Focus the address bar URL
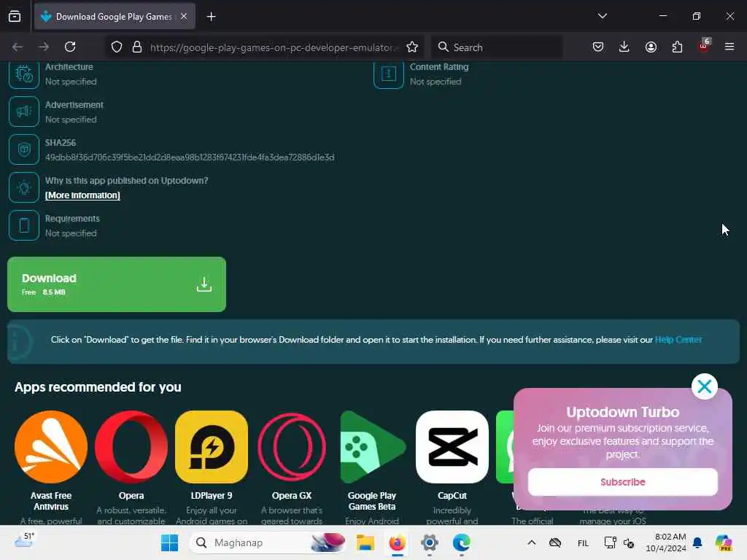This screenshot has height=560, width=747. point(274,47)
